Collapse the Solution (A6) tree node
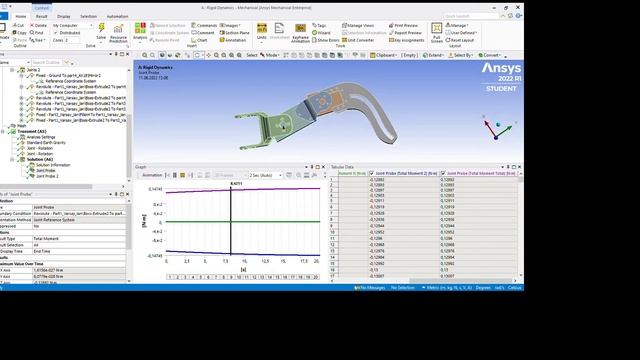This screenshot has width=640, height=360. [12, 160]
